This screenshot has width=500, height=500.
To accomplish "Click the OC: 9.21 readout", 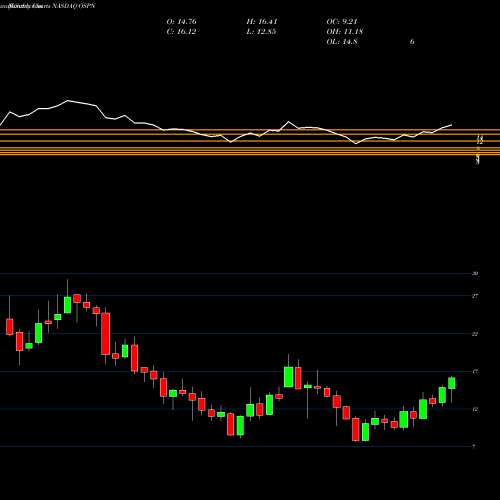I will [342, 22].
